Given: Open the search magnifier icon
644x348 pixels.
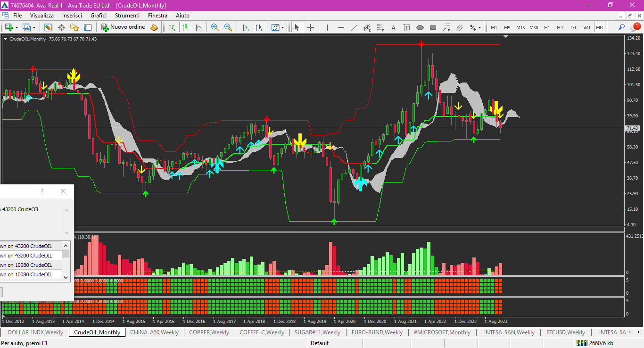Looking at the screenshot, I should 622,27.
